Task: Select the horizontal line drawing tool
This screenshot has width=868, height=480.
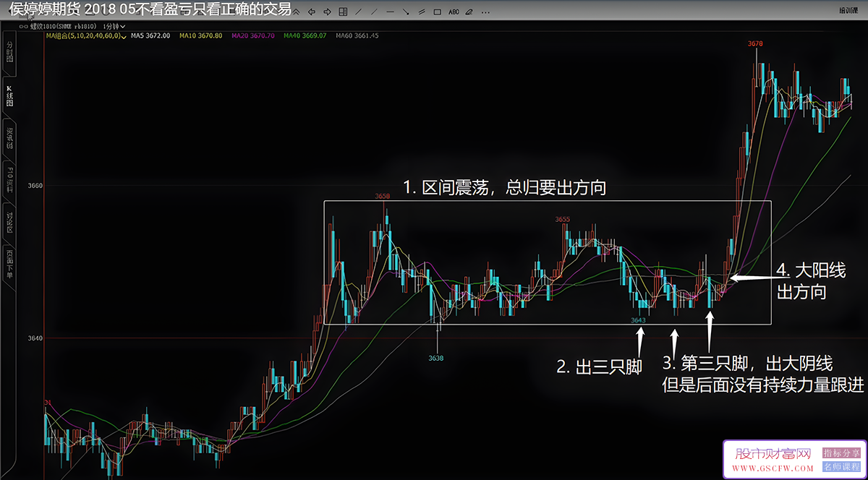Action: click(x=390, y=12)
